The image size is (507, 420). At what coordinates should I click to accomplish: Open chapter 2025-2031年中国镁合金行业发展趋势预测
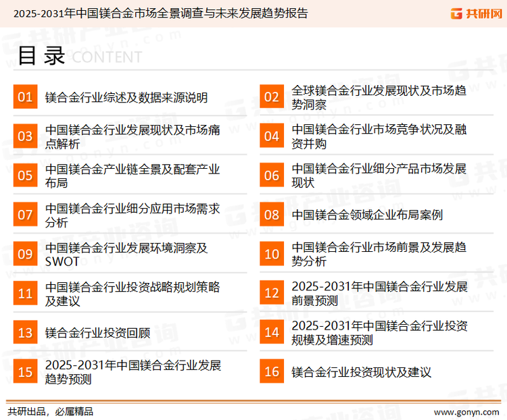click(133, 372)
